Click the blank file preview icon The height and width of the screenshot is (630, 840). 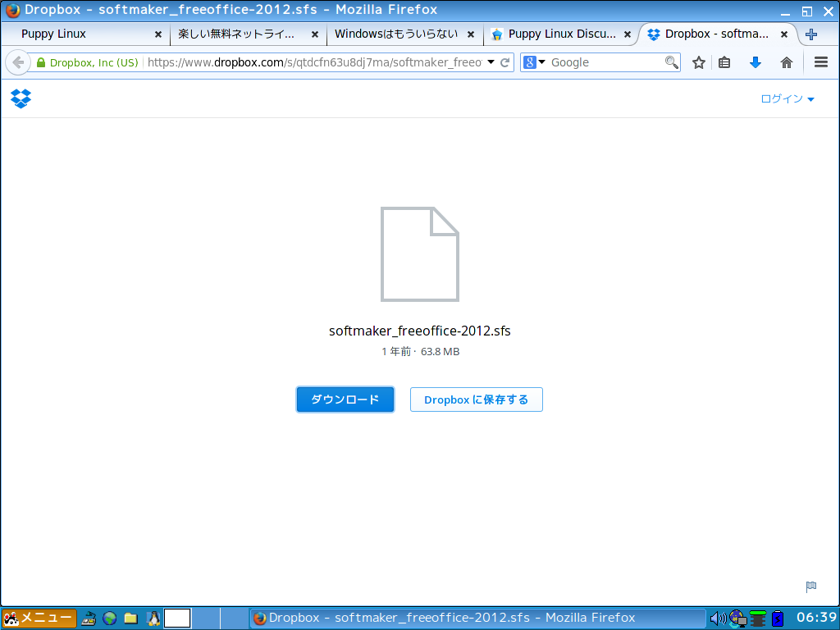[x=419, y=254]
